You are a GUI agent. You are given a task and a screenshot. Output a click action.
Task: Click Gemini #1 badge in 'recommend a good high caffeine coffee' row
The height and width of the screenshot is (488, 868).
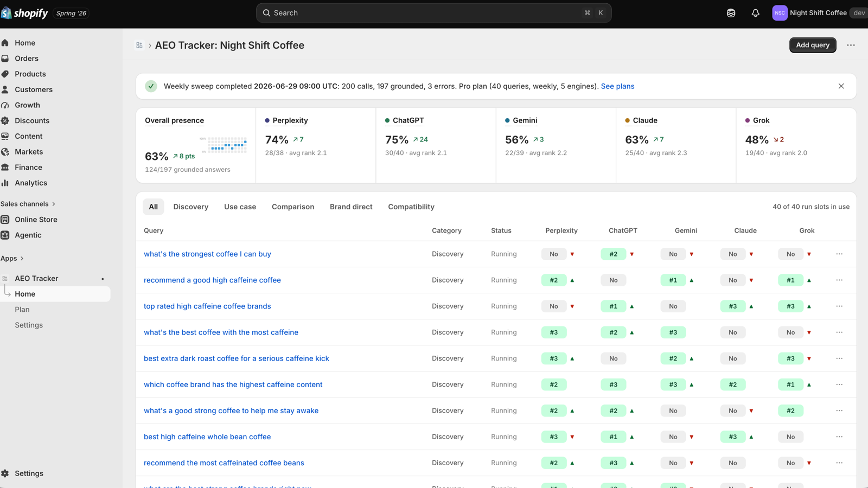tap(673, 280)
